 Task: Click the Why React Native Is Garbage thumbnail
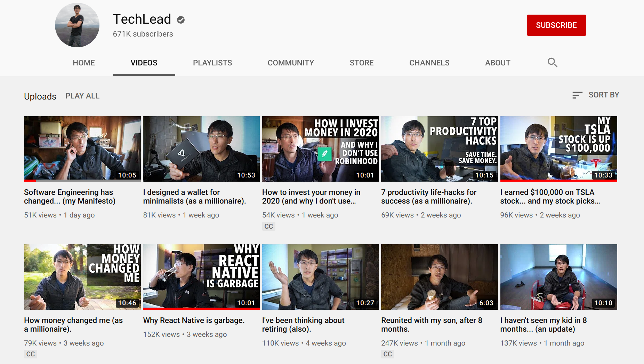[201, 277]
